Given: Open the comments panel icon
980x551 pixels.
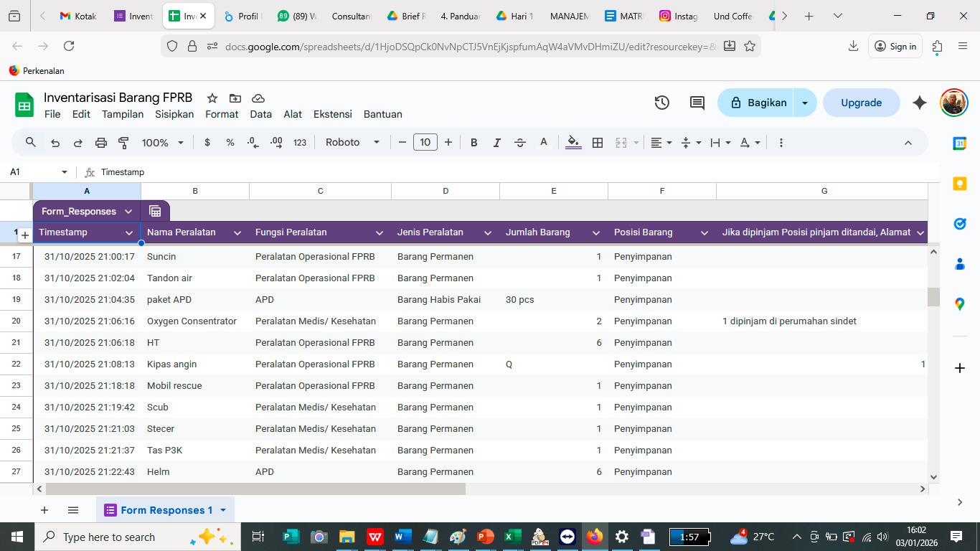Looking at the screenshot, I should pos(697,103).
